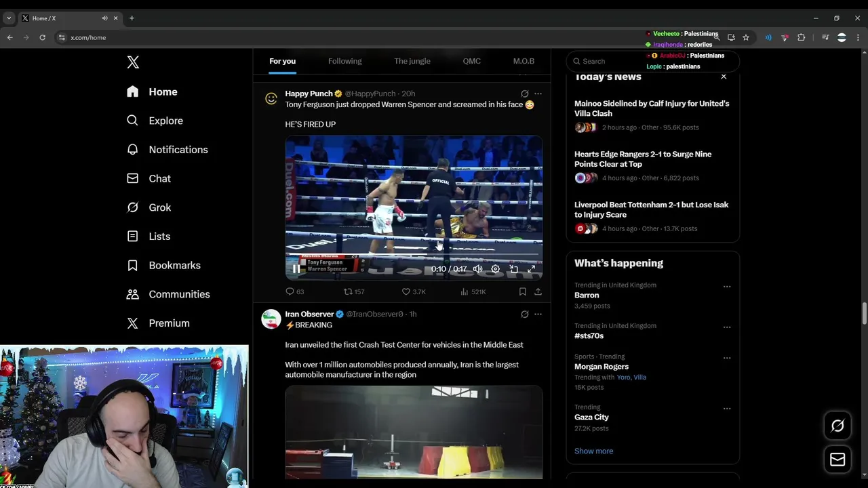Switch to the Following tab

(x=344, y=61)
